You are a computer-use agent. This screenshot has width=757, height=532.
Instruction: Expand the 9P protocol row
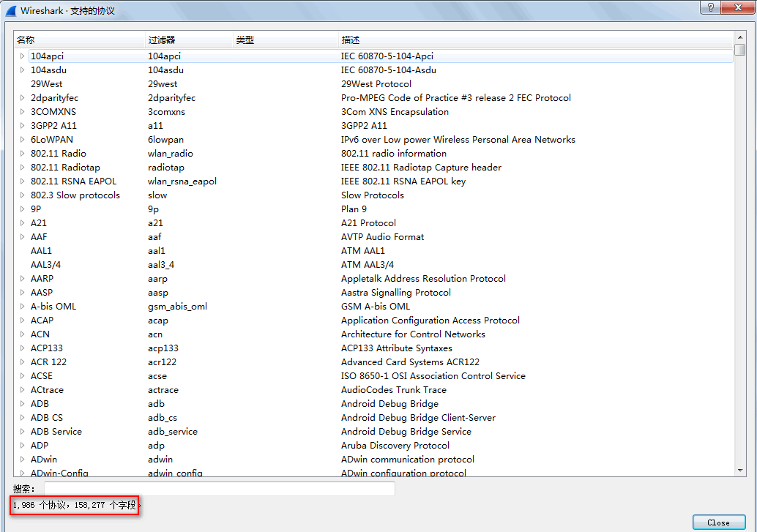click(x=22, y=209)
